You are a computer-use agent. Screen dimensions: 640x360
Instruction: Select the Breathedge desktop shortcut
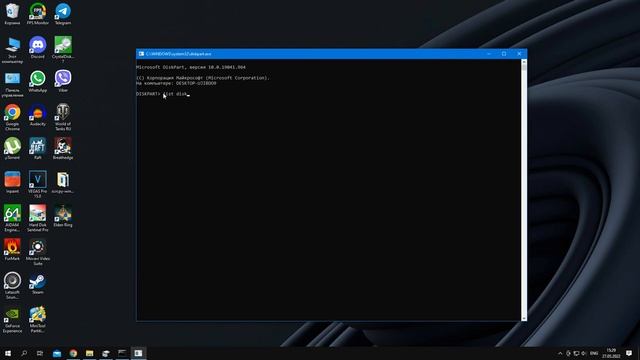[x=63, y=149]
